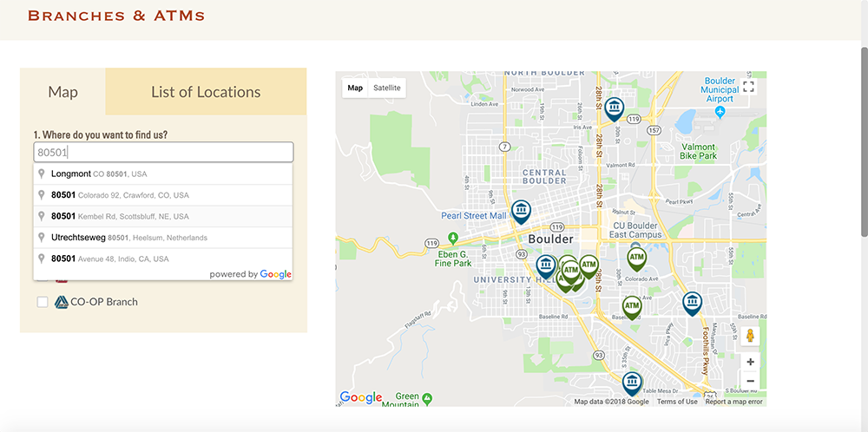The image size is (868, 432).
Task: Click the branch marker beside Pearl Street Mall
Action: click(x=521, y=212)
